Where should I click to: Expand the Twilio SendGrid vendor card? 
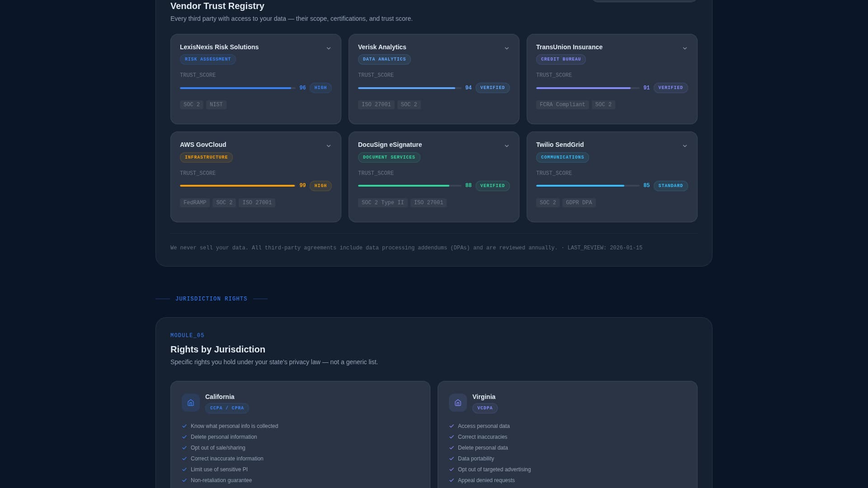[x=685, y=145]
